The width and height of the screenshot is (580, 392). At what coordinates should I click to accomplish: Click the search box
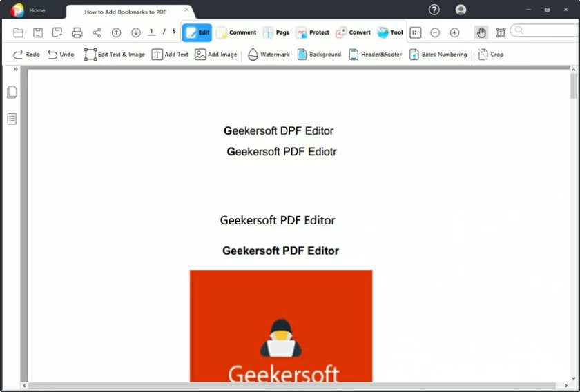tap(545, 30)
